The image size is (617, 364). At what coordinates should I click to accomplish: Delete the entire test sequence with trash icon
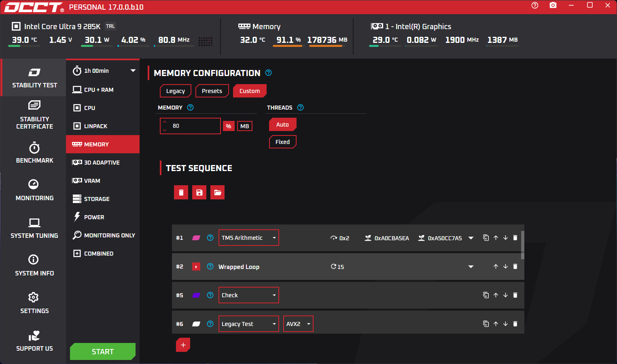point(181,193)
